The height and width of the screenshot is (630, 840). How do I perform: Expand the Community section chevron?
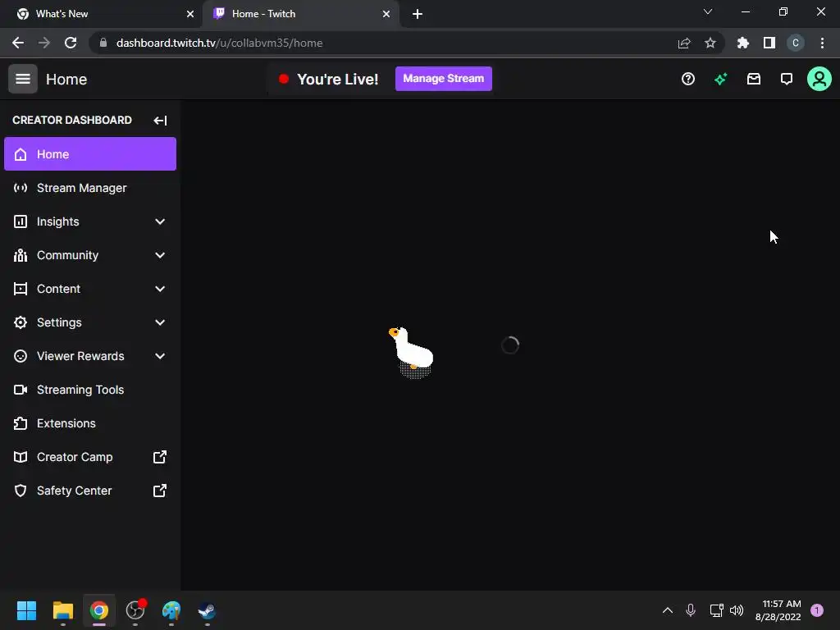pyautogui.click(x=160, y=256)
